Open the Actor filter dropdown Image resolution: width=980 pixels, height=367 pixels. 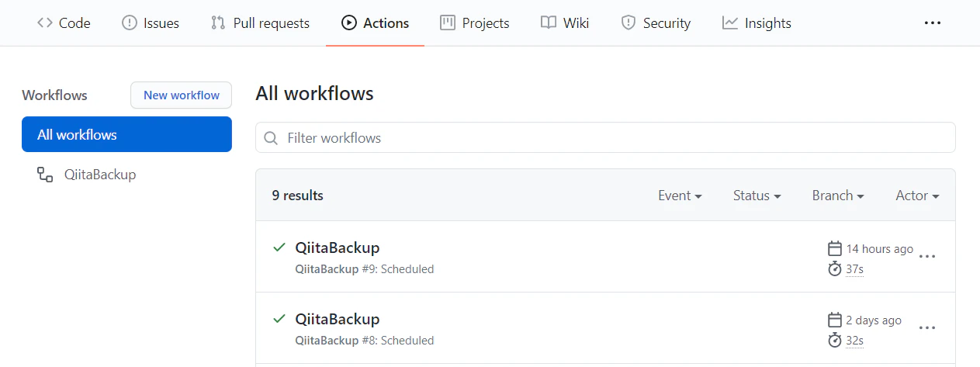[917, 196]
